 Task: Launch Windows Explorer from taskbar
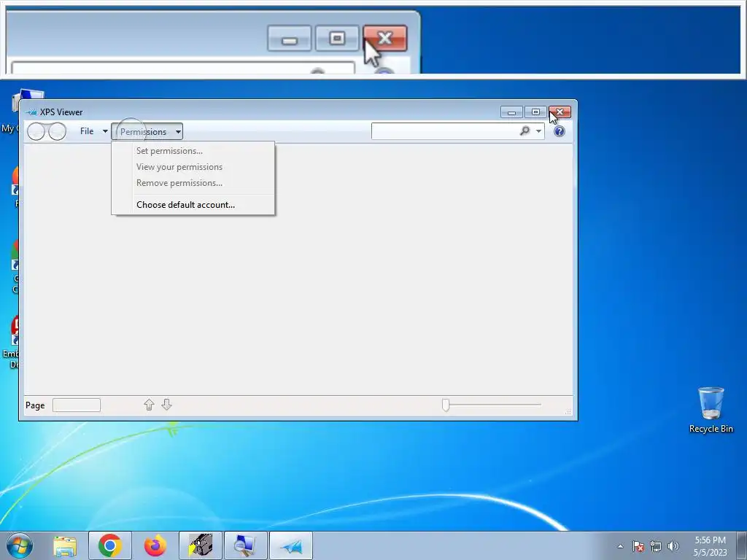click(65, 545)
